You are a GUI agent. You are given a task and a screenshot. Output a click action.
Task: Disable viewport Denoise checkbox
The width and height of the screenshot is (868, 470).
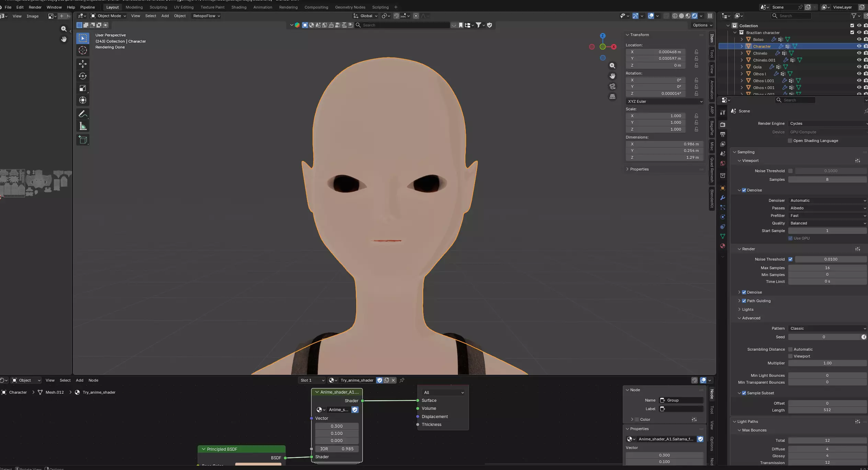coord(744,190)
